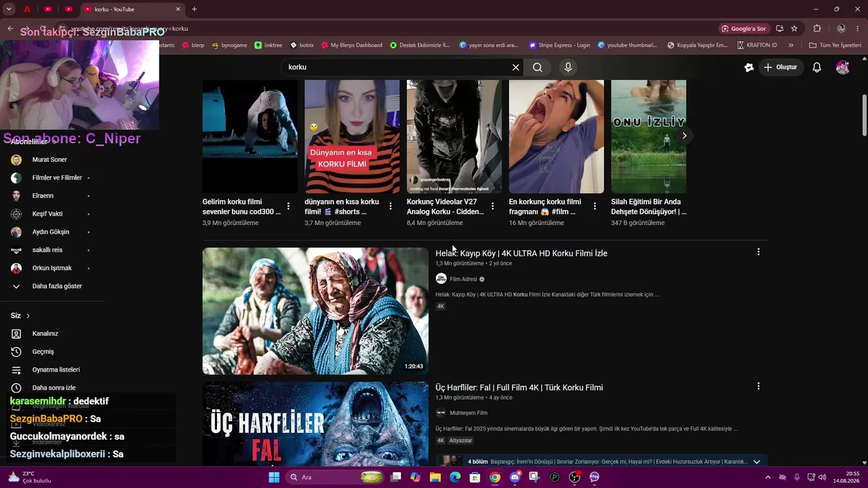Show more bookmarks with the chevron
This screenshot has width=868, height=488.
pos(791,45)
